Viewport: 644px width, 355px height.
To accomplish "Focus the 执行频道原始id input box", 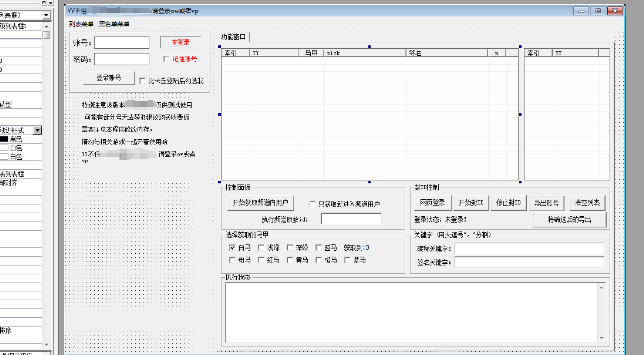I will coord(351,219).
